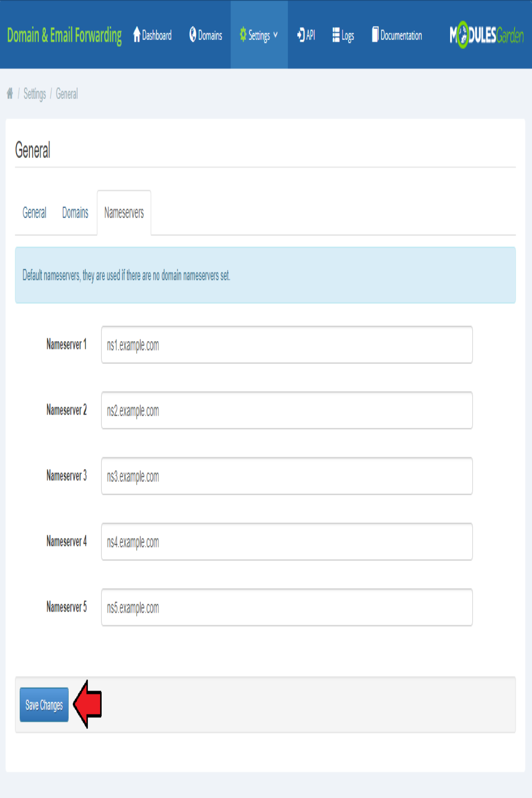Viewport: 532px width, 798px height.
Task: Open the Domain & Email Forwarding title link
Action: 64,35
